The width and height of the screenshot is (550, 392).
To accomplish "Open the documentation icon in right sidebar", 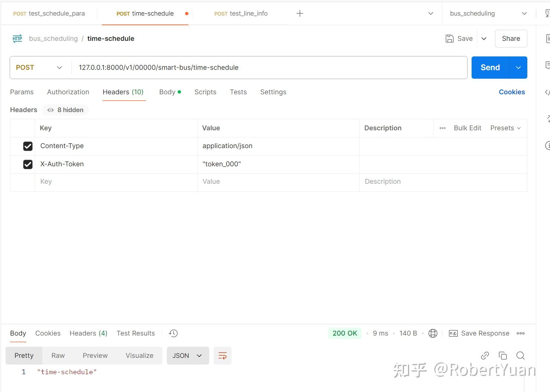I will point(547,39).
